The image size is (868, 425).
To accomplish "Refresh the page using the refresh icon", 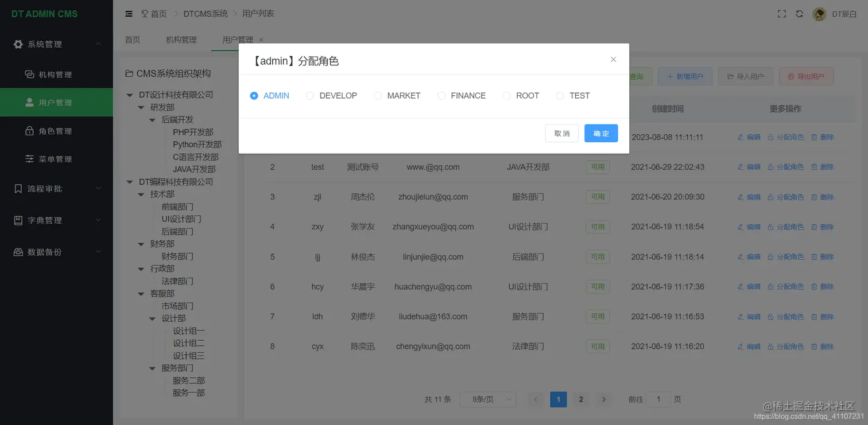I will click(799, 13).
